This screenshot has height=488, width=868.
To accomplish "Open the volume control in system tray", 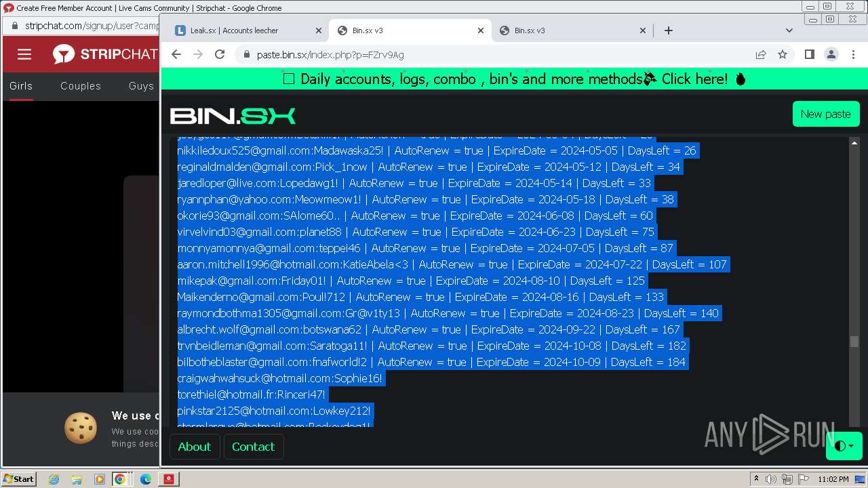I will click(772, 479).
